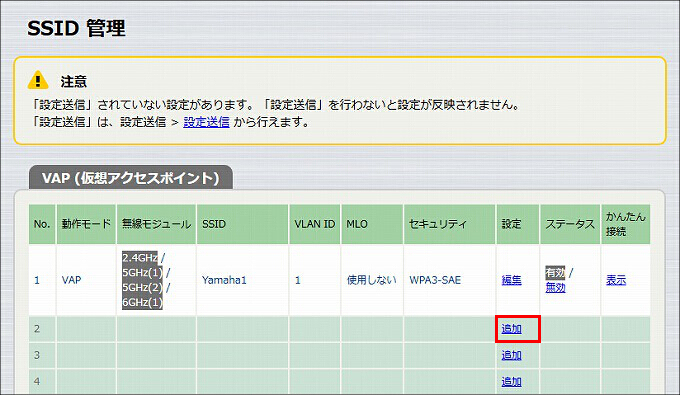Click the SSID column header

pyautogui.click(x=242, y=224)
